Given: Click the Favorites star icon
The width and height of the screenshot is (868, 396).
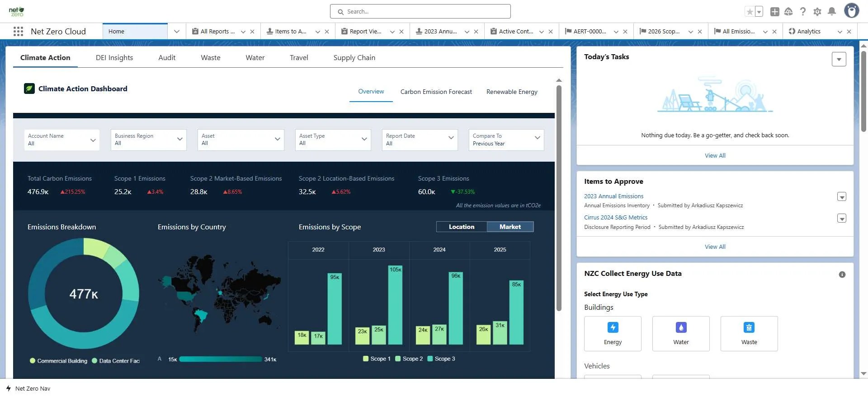Looking at the screenshot, I should tap(750, 12).
